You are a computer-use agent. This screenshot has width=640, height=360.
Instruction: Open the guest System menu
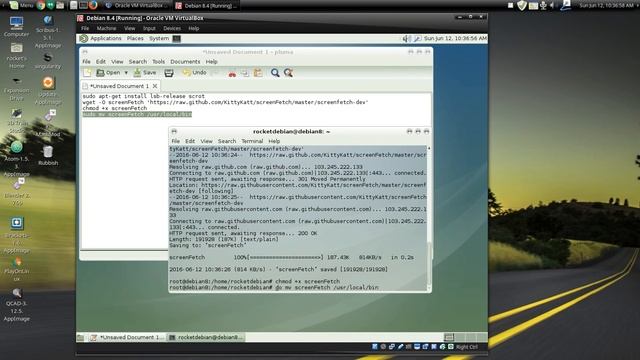click(x=159, y=38)
